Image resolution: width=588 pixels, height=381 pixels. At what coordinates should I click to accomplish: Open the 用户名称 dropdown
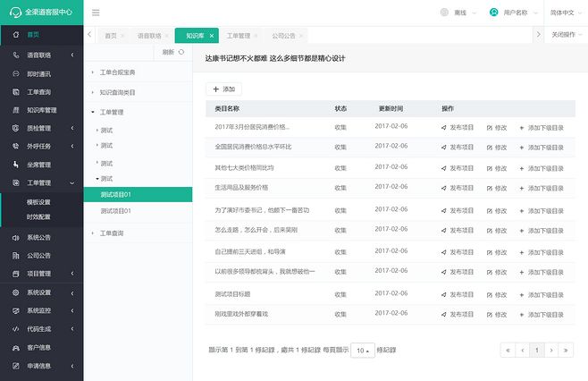pyautogui.click(x=514, y=13)
